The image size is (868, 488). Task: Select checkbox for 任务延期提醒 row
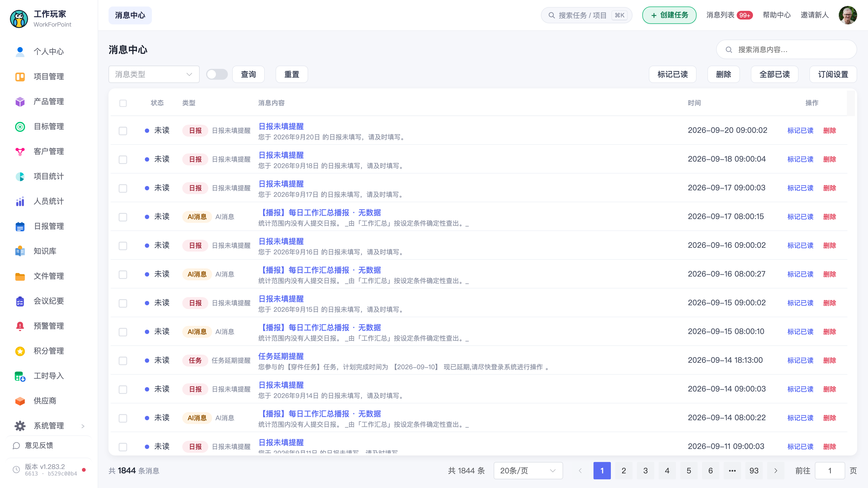coord(123,361)
